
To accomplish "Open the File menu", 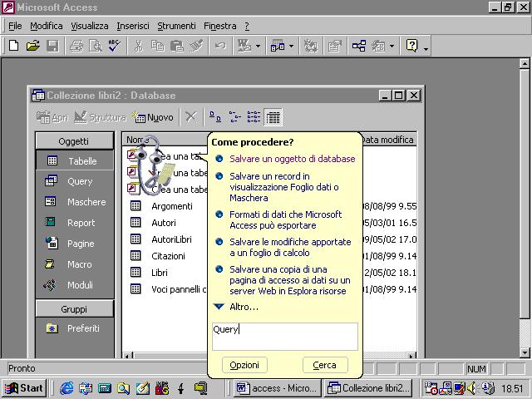I will pyautogui.click(x=15, y=26).
